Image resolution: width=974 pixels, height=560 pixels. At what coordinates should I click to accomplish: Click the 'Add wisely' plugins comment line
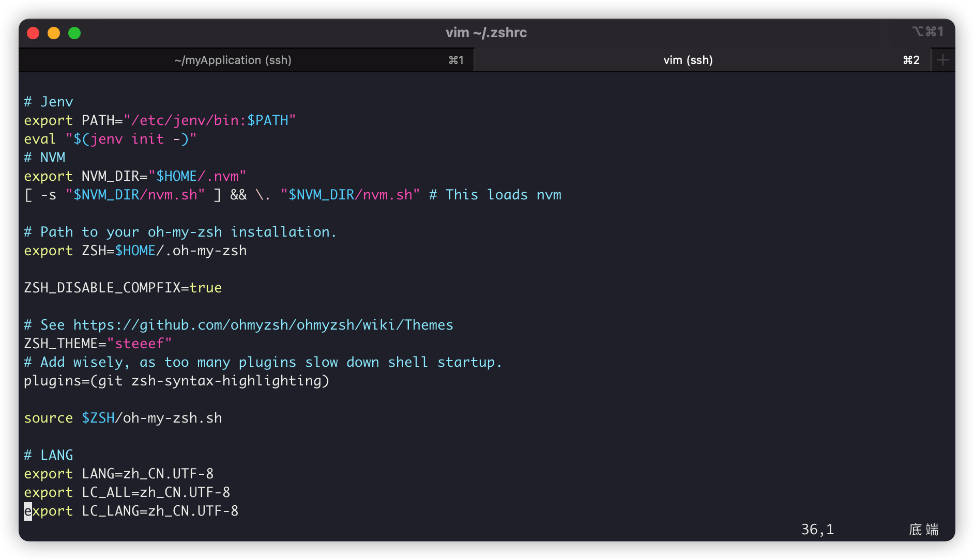click(263, 362)
